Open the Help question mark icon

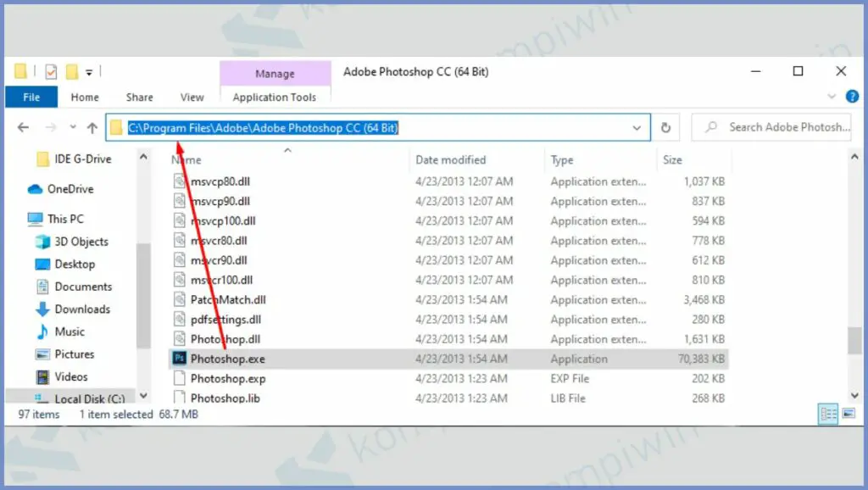tap(852, 97)
